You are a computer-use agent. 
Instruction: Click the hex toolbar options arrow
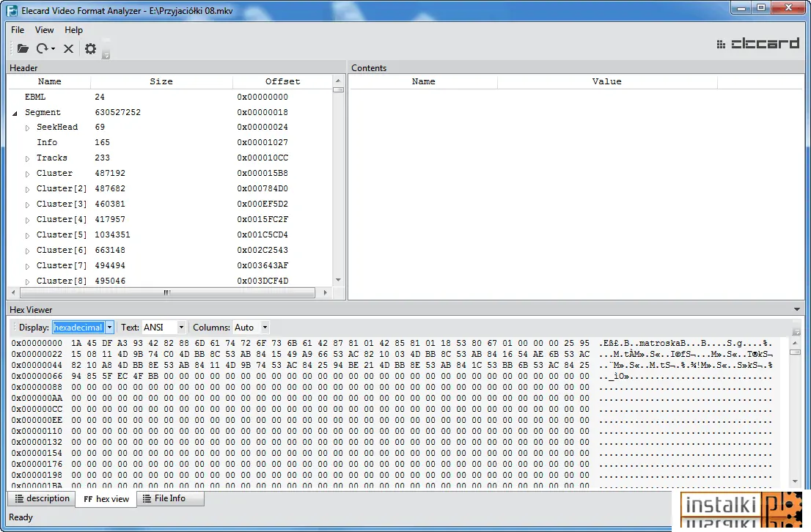(796, 331)
